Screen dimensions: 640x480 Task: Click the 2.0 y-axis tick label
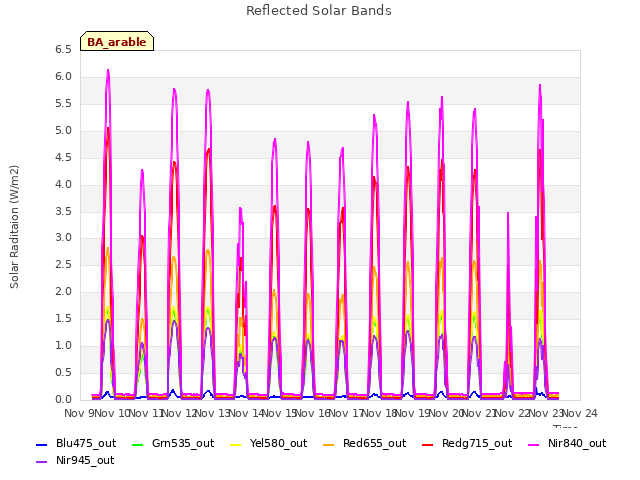point(63,292)
